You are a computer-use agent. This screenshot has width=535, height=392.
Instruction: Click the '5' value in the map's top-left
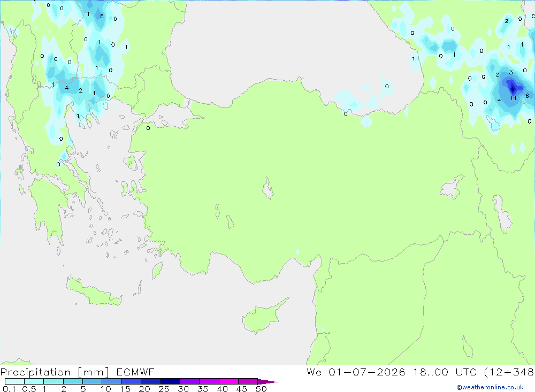102,17
